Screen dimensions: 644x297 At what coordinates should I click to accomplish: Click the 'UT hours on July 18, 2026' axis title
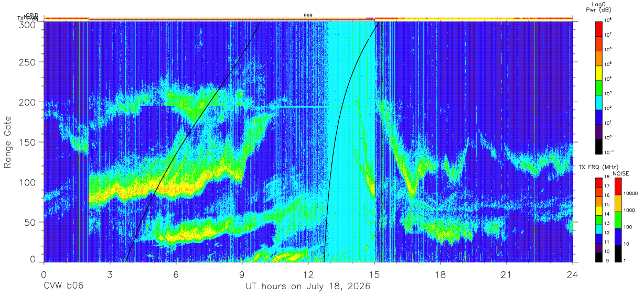(308, 286)
